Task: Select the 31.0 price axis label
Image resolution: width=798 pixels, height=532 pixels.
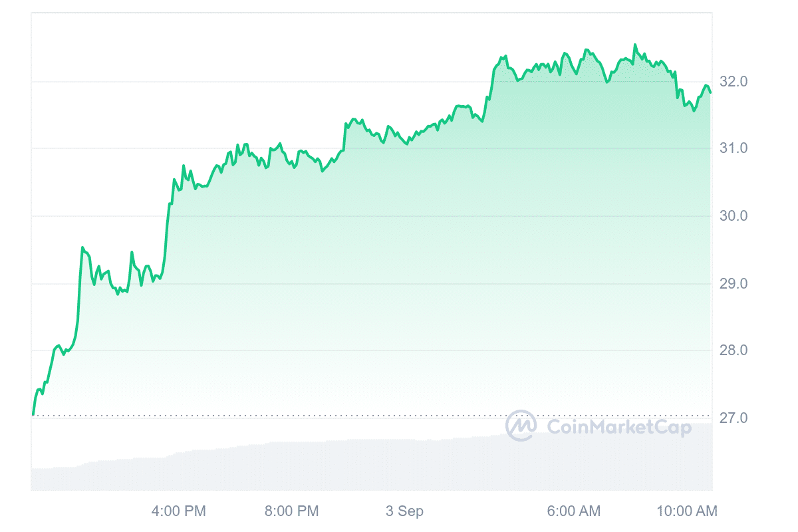Action: click(x=733, y=148)
